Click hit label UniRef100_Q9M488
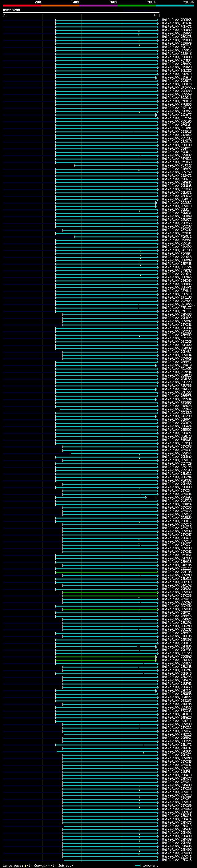Image resolution: width=197 pixels, height=868 pixels. (x=177, y=785)
